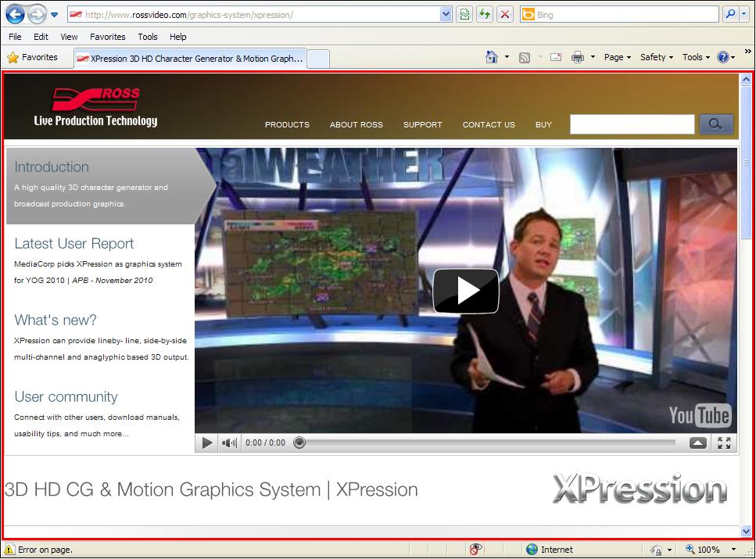Open the Favorites star button
Image resolution: width=756 pixels, height=559 pixels.
(32, 57)
